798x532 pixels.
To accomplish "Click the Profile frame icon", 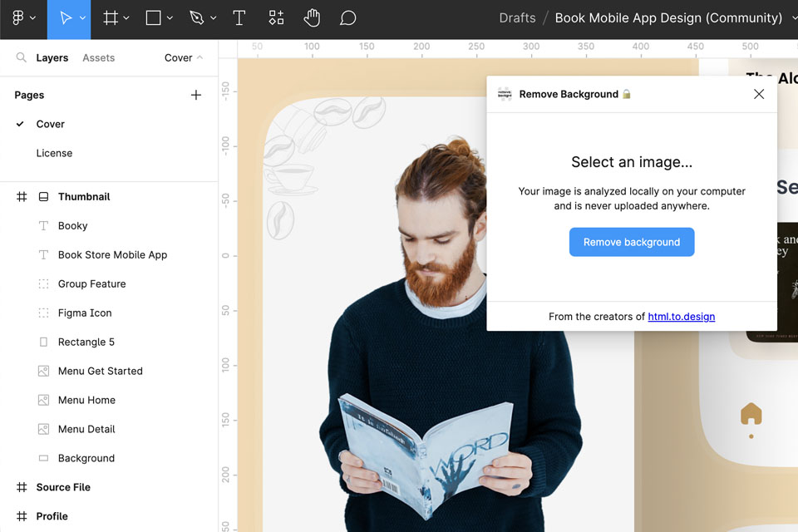I will (x=22, y=515).
